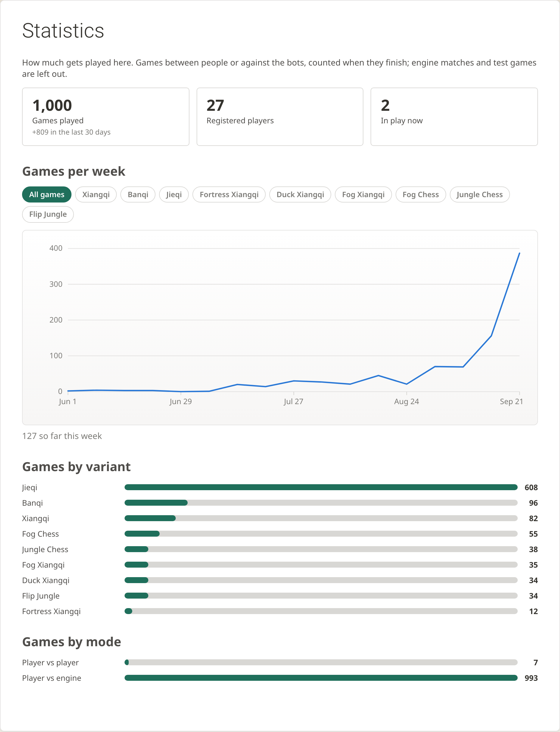The height and width of the screenshot is (732, 560).
Task: Click the '12' Fortress Xiangqi count
Action: [533, 611]
